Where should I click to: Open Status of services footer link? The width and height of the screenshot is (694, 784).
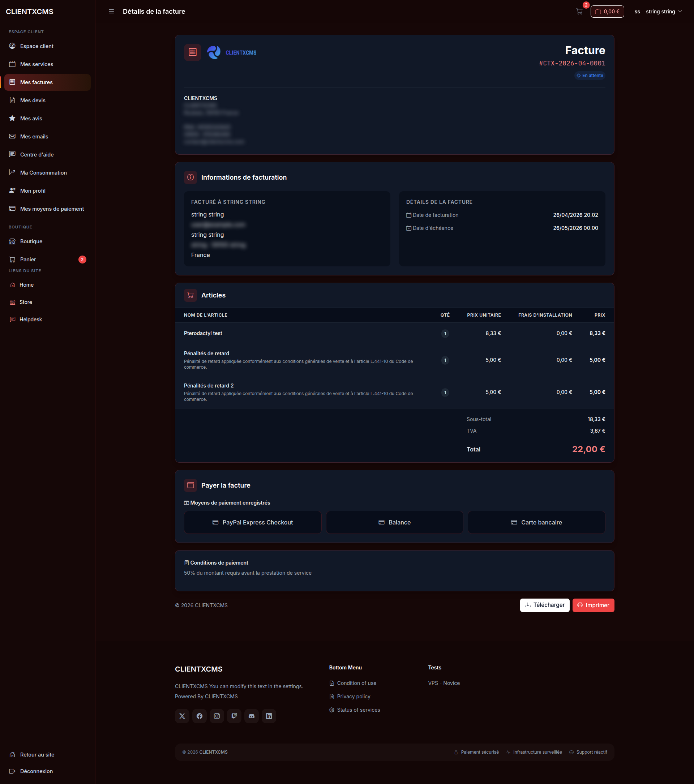355,710
